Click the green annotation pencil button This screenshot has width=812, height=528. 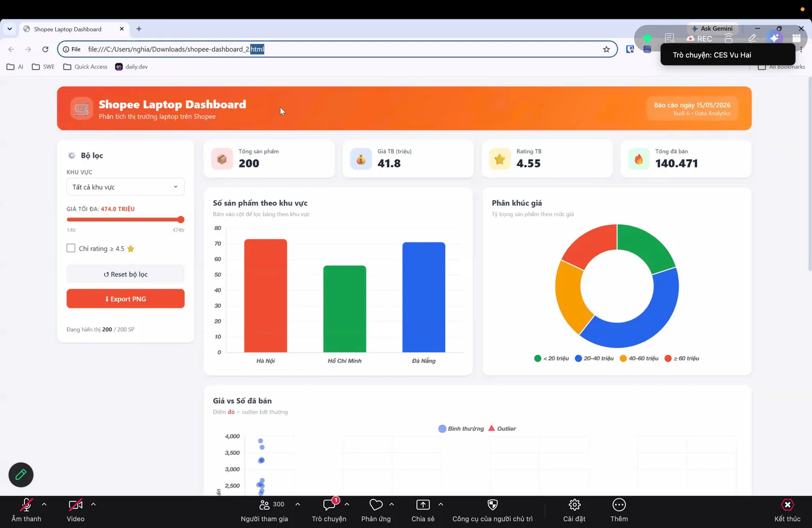(x=21, y=475)
